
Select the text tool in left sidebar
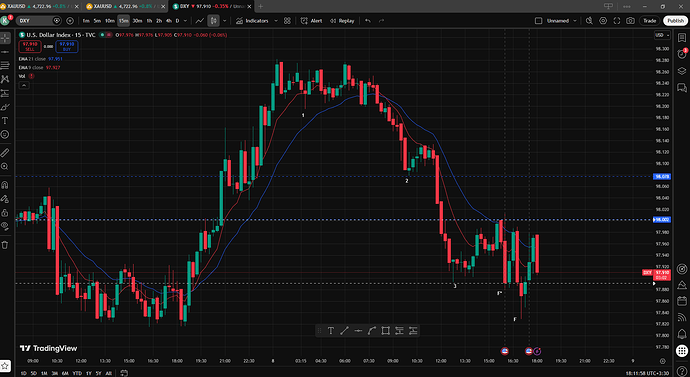5,121
